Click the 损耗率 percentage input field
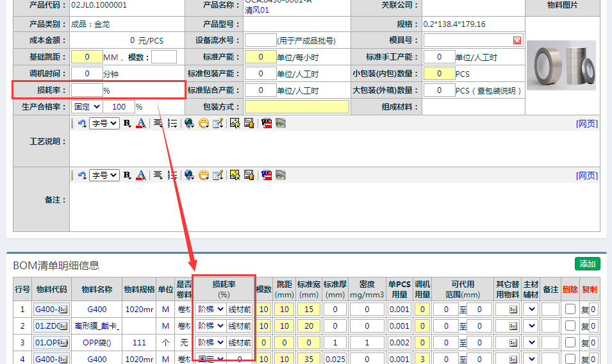The height and width of the screenshot is (364, 612). click(x=87, y=90)
